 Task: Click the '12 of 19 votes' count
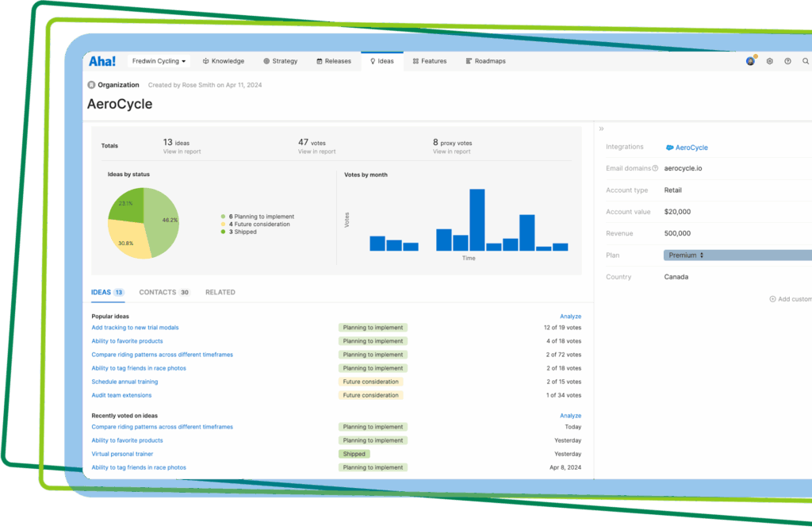pyautogui.click(x=562, y=328)
